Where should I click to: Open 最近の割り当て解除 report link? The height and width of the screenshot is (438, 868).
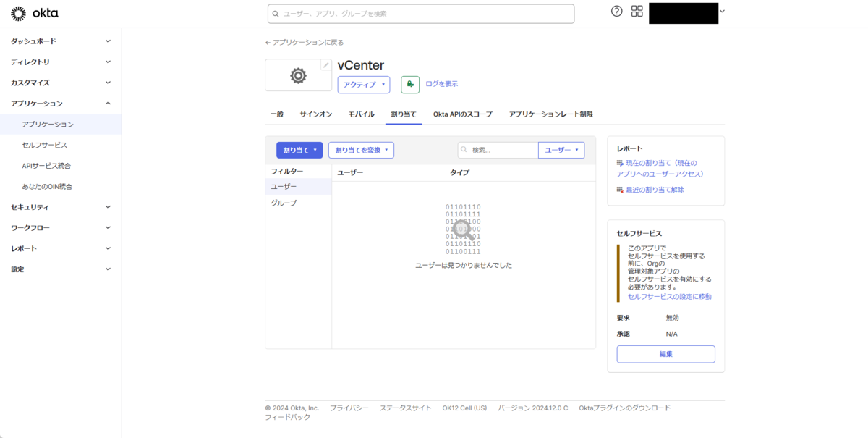655,190
